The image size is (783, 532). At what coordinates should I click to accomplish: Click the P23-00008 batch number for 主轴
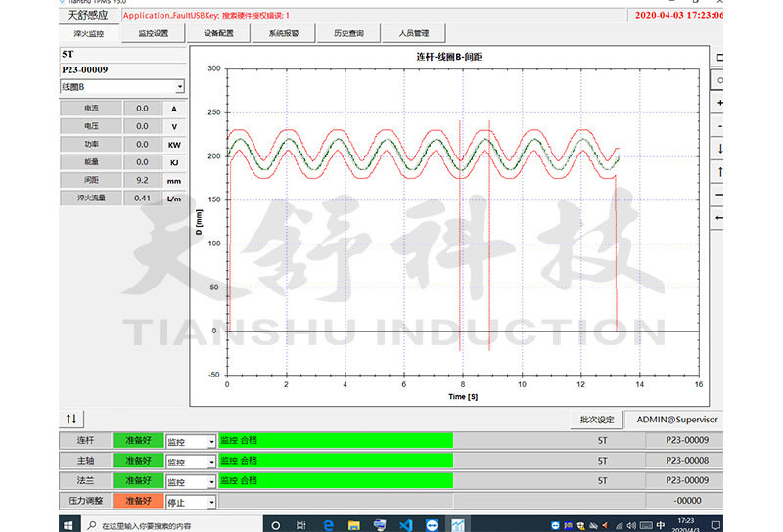(x=687, y=461)
